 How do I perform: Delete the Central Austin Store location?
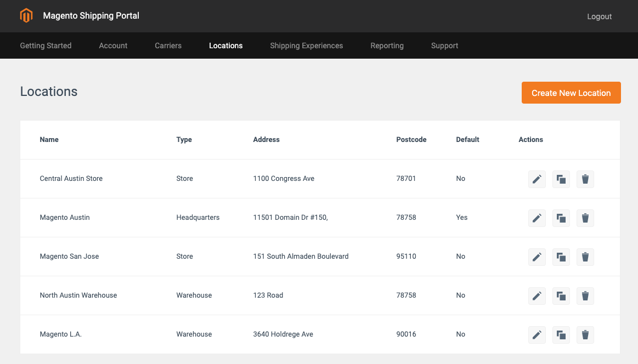pyautogui.click(x=585, y=179)
